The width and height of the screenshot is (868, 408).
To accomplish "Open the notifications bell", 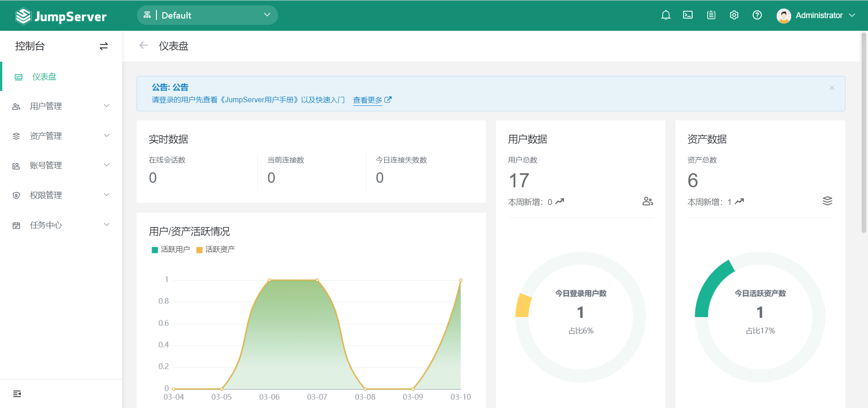I will click(x=665, y=15).
